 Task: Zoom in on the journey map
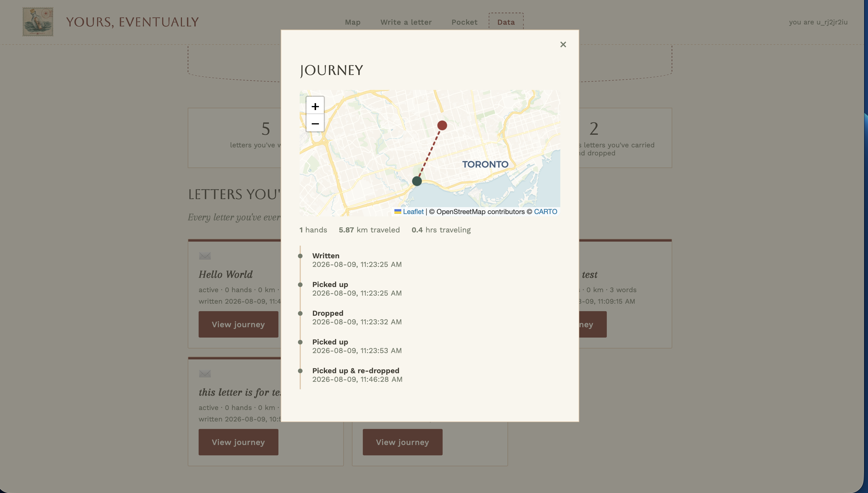[x=315, y=106]
